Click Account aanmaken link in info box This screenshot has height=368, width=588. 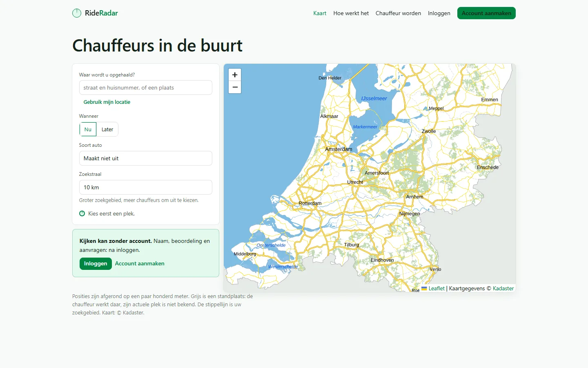pyautogui.click(x=140, y=264)
